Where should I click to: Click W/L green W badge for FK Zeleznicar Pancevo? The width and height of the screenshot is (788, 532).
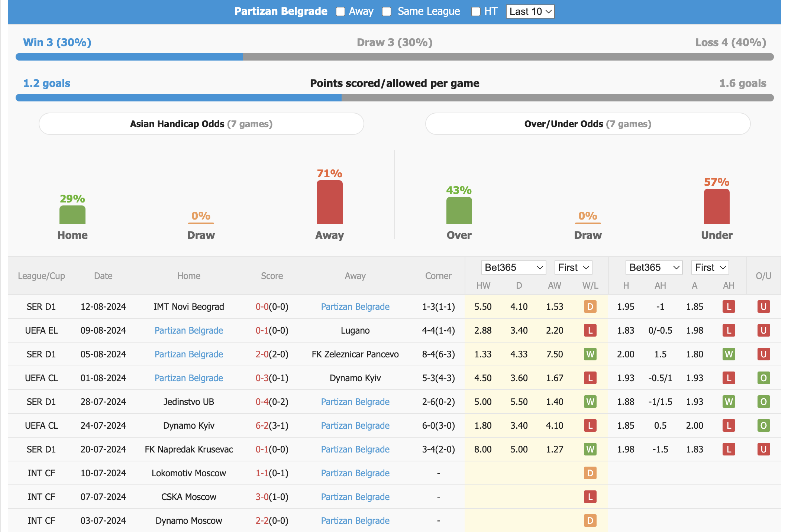click(x=590, y=354)
